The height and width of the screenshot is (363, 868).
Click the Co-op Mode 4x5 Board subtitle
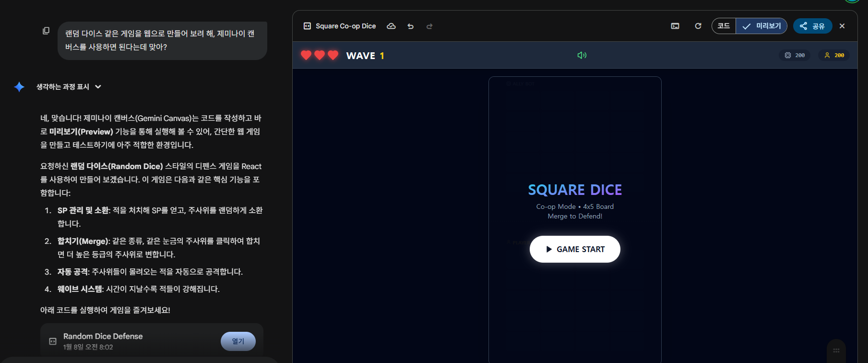(575, 206)
